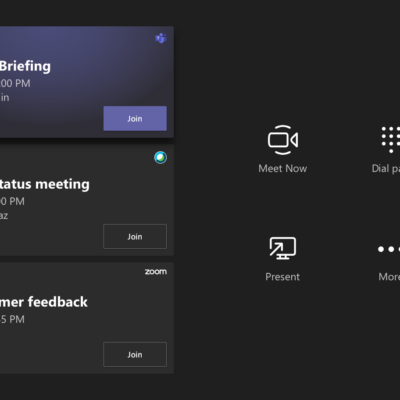Join the status meeting

point(135,236)
